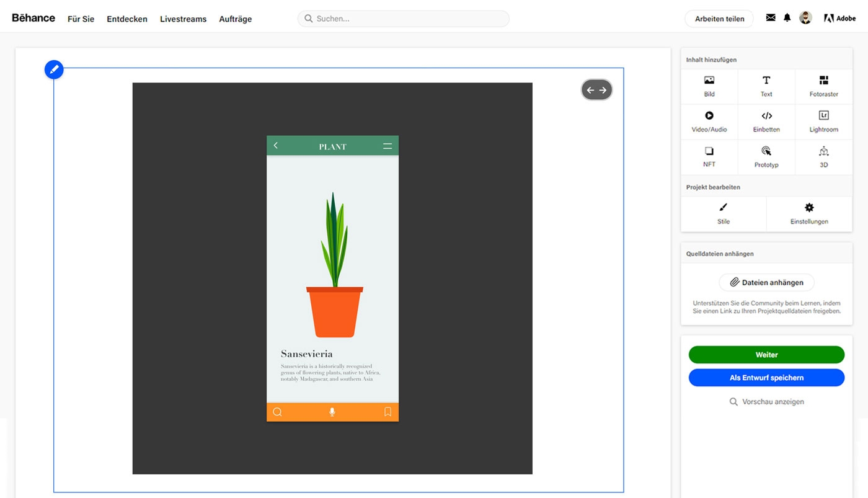Insert an NFT block

tap(709, 157)
